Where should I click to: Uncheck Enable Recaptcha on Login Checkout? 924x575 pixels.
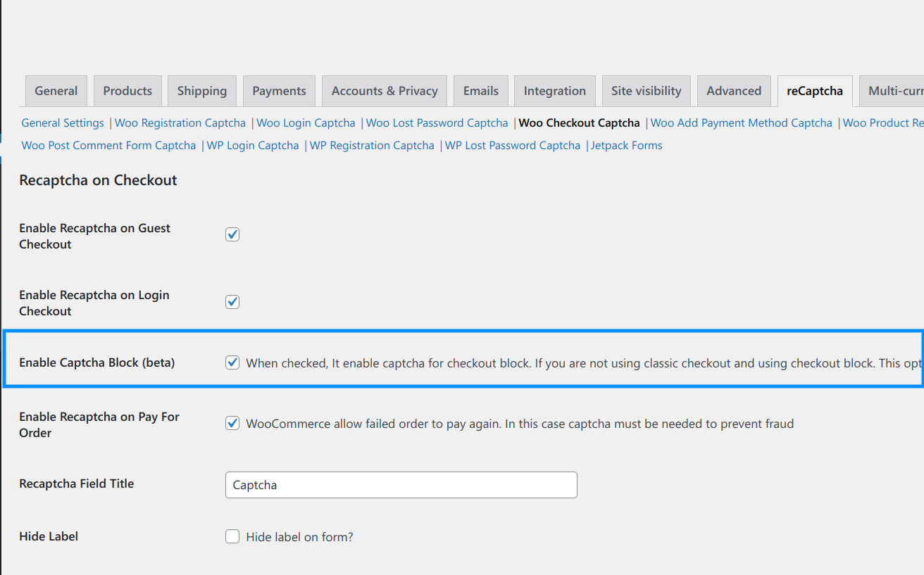tap(232, 301)
